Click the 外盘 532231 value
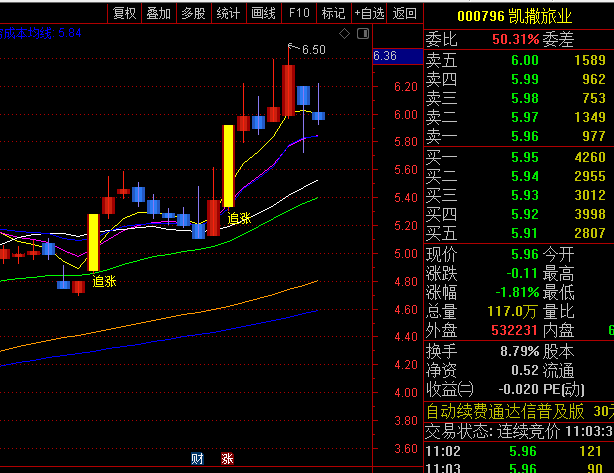The width and height of the screenshot is (614, 473). tap(514, 330)
